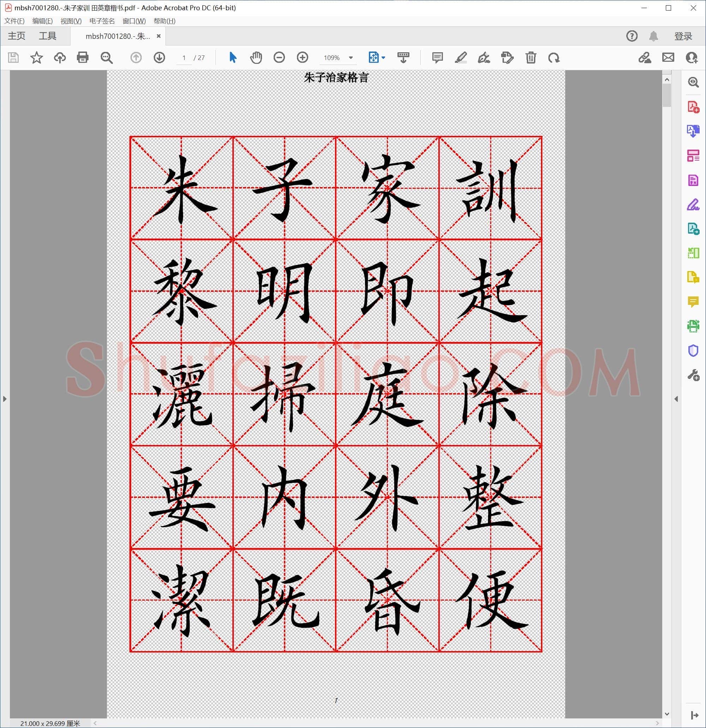Open the 窗口 menu
The width and height of the screenshot is (706, 728).
tap(134, 21)
